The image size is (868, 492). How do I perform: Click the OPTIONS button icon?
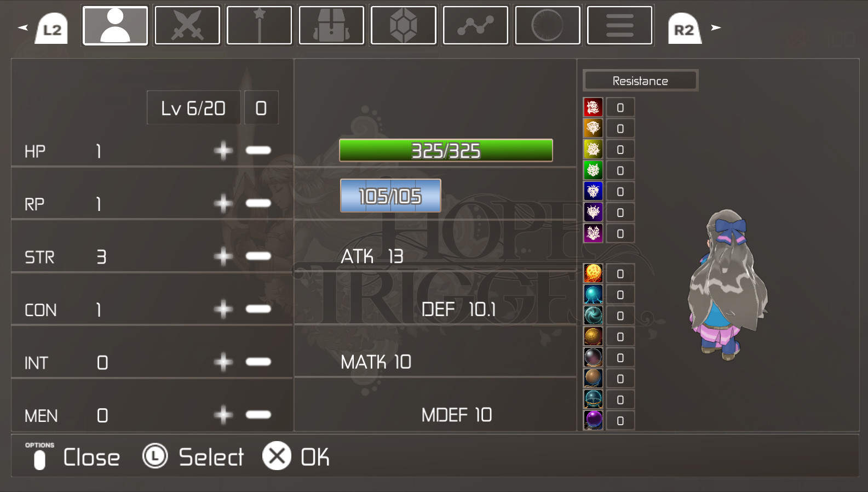tap(39, 456)
